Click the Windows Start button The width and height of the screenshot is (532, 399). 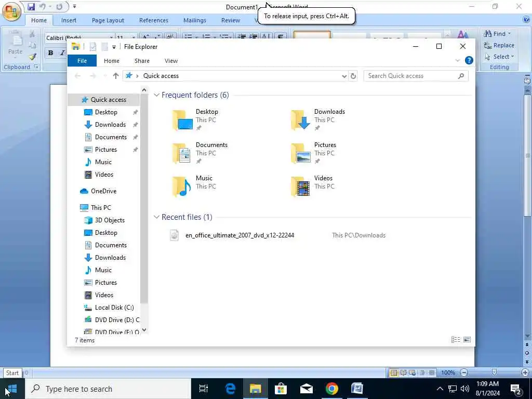pos(12,389)
